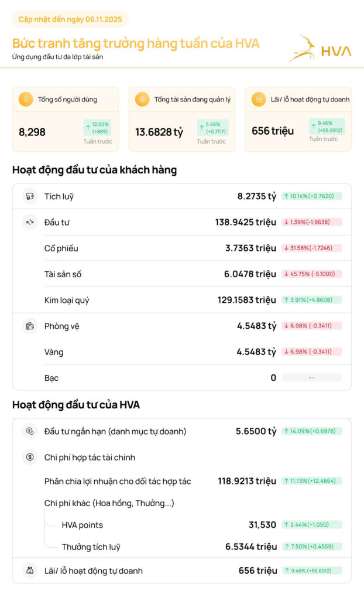Screen dimensions: 364x600
Task: Click the Thưởng tích luỹ sub-item
Action: 91,547
